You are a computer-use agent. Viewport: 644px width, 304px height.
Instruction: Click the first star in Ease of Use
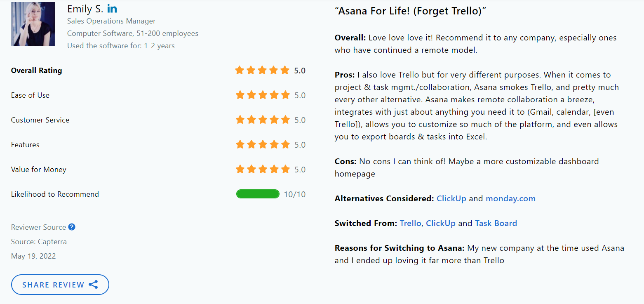click(240, 95)
